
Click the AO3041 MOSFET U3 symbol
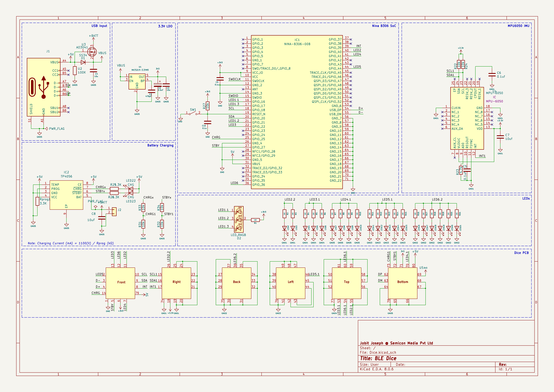[x=92, y=52]
